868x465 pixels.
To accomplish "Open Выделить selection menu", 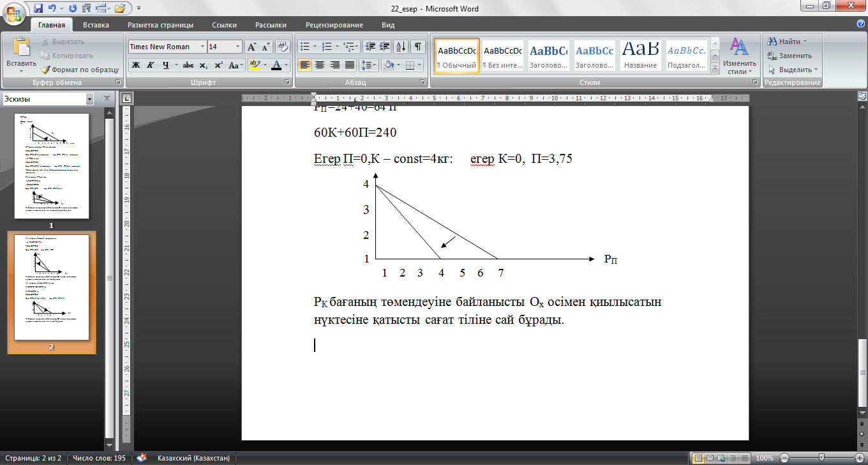I will (x=792, y=70).
